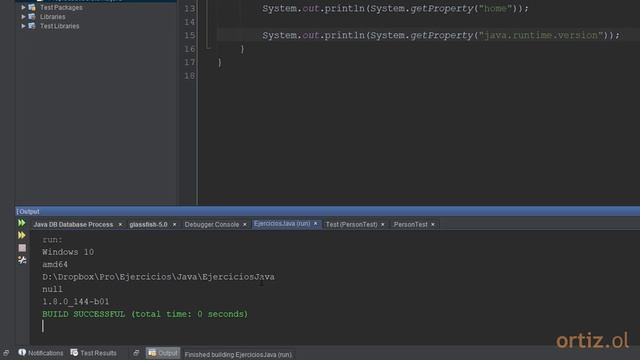This screenshot has width=640, height=360.
Task: Click the "home" string in line 13
Action: [x=495, y=8]
